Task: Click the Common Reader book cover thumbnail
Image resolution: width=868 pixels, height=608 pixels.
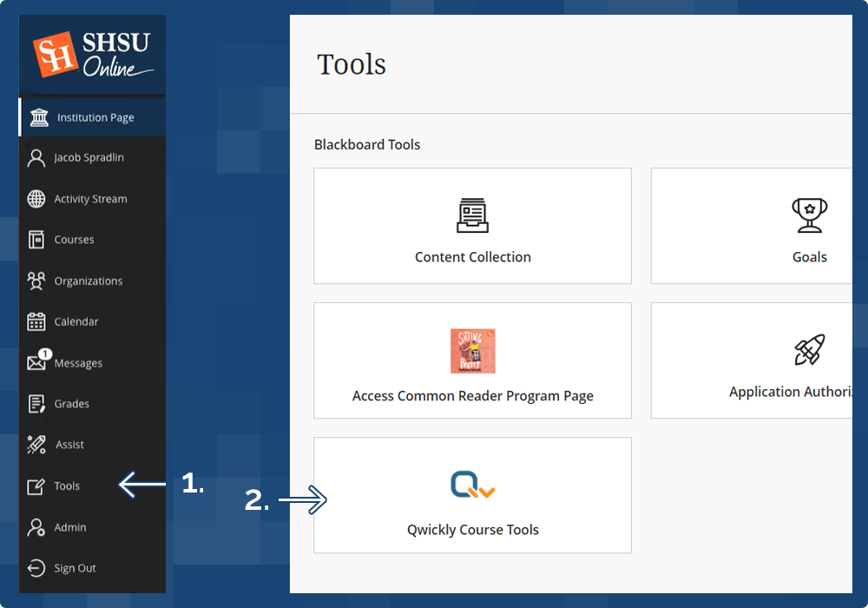Action: click(x=473, y=351)
